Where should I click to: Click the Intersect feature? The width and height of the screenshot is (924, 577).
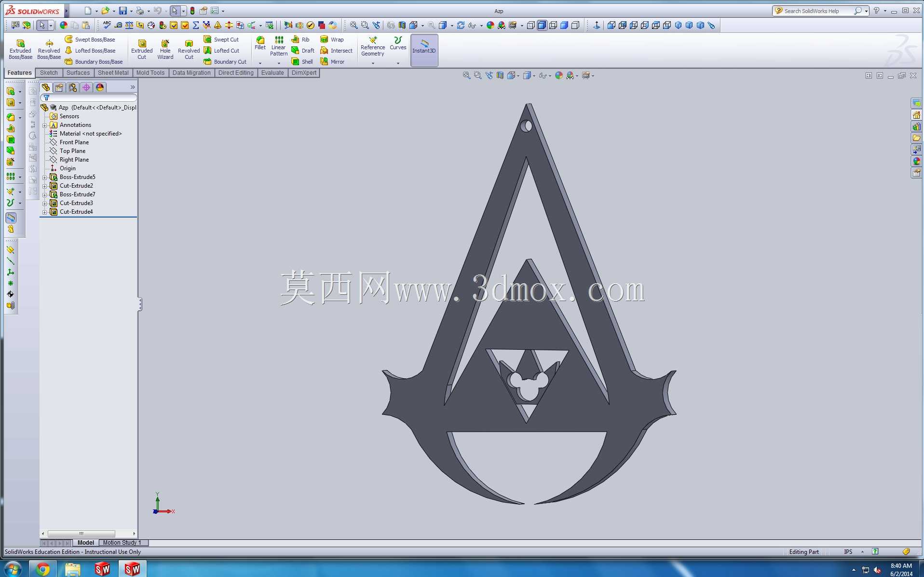[x=337, y=51]
